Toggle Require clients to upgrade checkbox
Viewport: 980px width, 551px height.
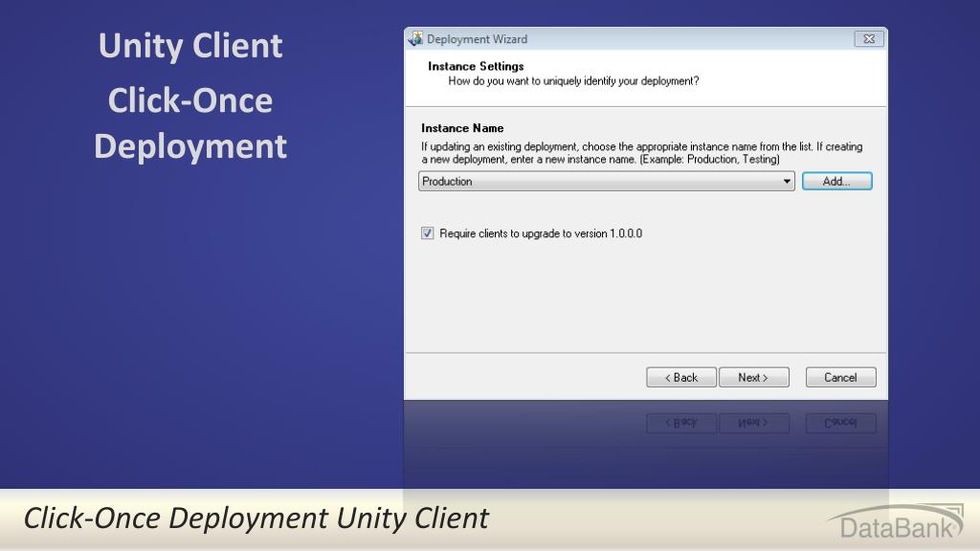(x=428, y=233)
